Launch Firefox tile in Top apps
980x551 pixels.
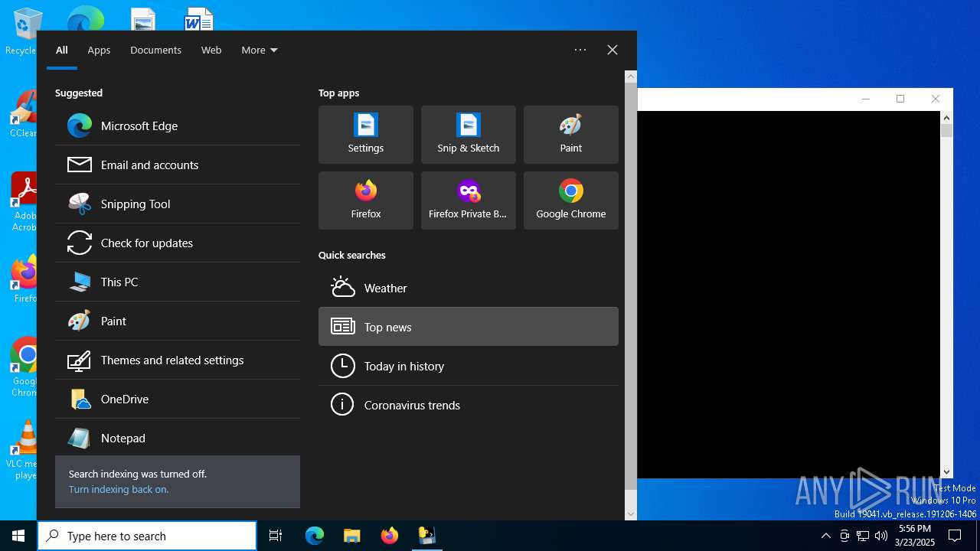[366, 201]
